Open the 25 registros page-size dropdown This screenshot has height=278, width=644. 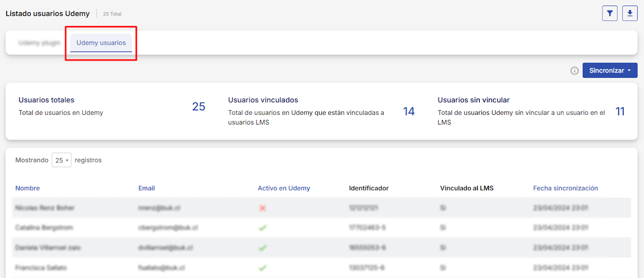(x=62, y=160)
